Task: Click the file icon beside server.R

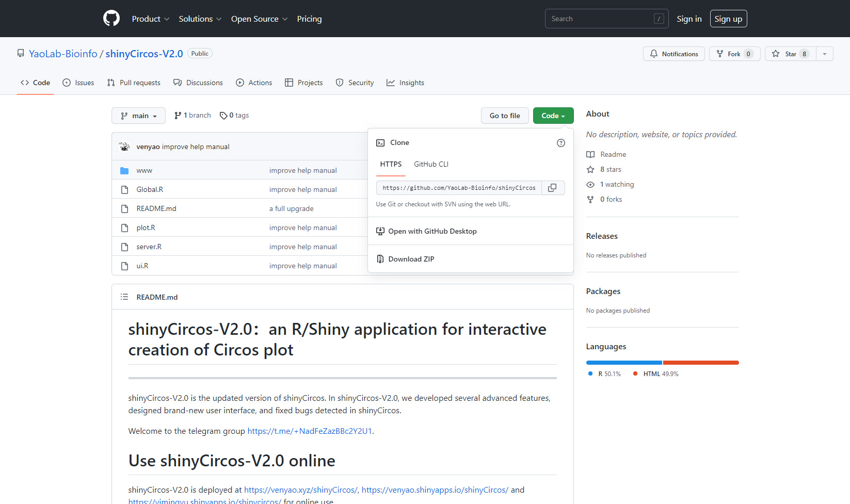Action: click(124, 247)
